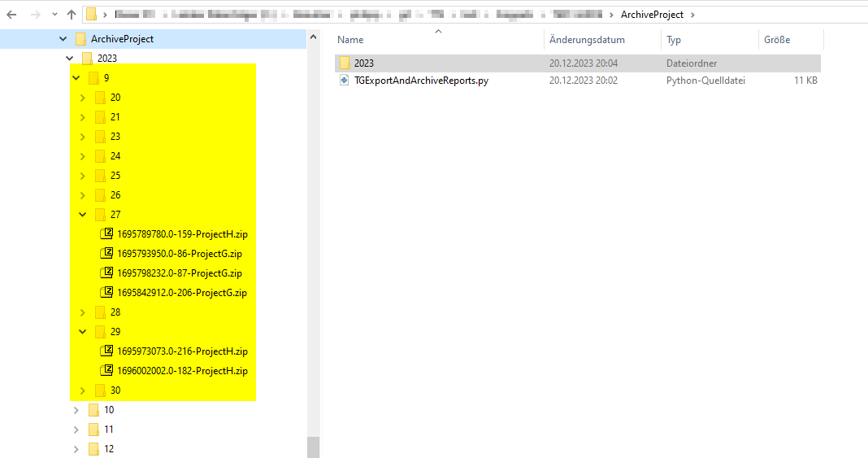Select ArchiveProject in address bar path

pos(652,15)
